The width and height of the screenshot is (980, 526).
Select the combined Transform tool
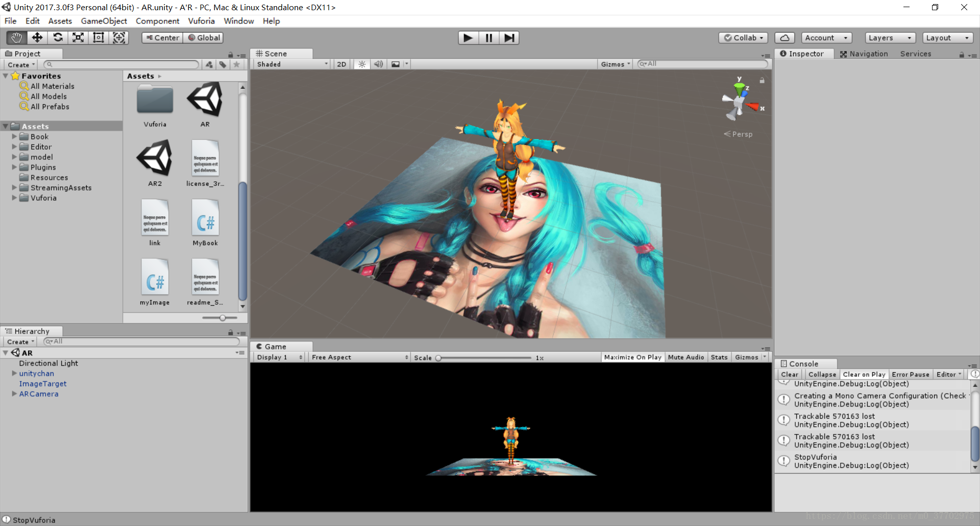(x=119, y=38)
